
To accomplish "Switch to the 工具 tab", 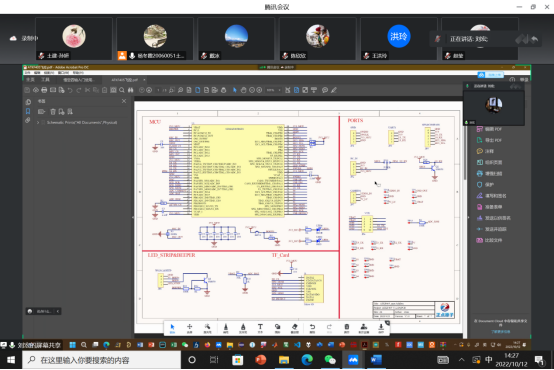I will coord(45,80).
